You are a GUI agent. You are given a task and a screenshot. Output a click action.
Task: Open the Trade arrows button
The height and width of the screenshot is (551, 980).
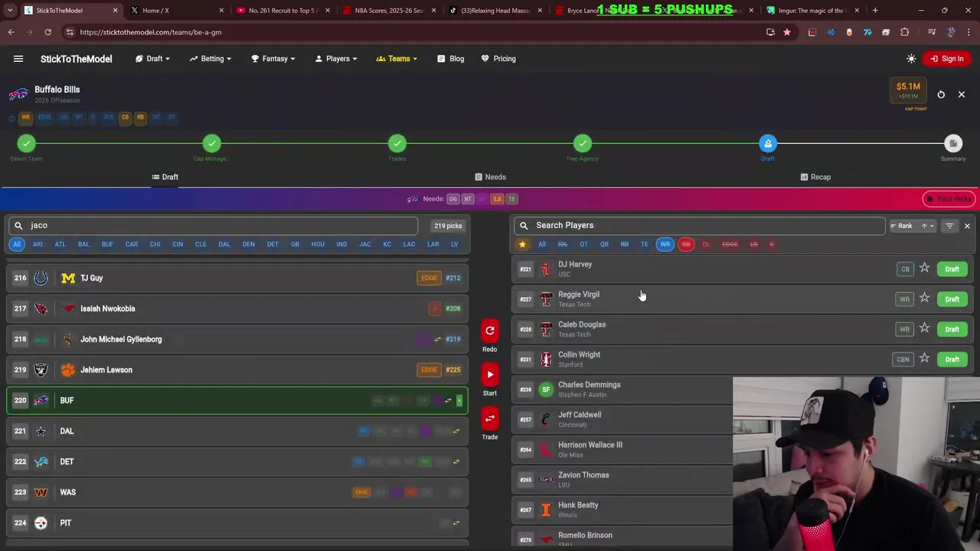(x=490, y=419)
